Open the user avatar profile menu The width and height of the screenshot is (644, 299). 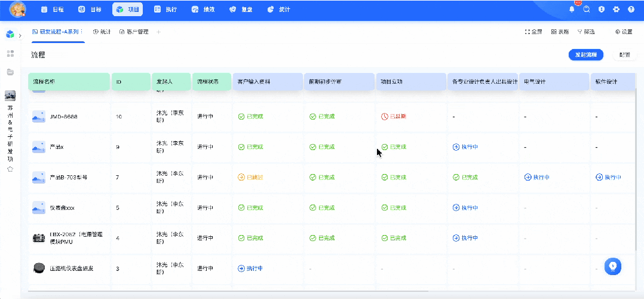pos(17,9)
